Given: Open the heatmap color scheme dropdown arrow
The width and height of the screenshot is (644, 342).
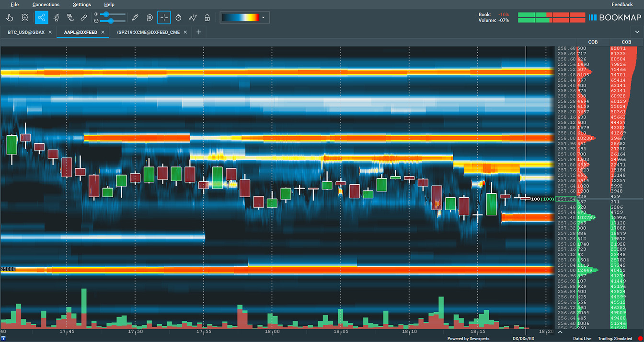Looking at the screenshot, I should [264, 18].
